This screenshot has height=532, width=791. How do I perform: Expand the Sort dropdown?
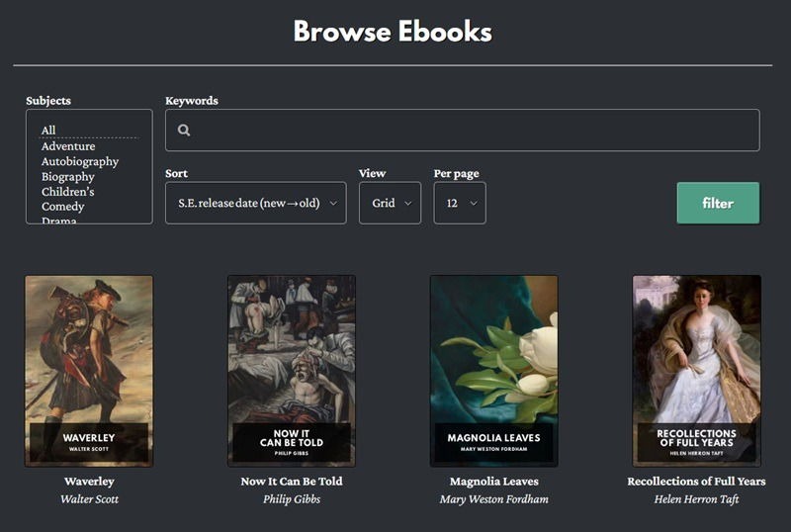tap(255, 203)
